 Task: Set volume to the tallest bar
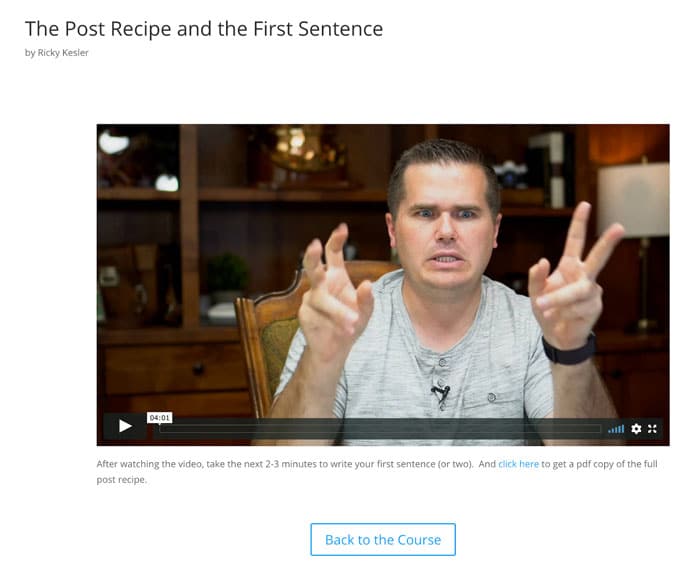623,429
